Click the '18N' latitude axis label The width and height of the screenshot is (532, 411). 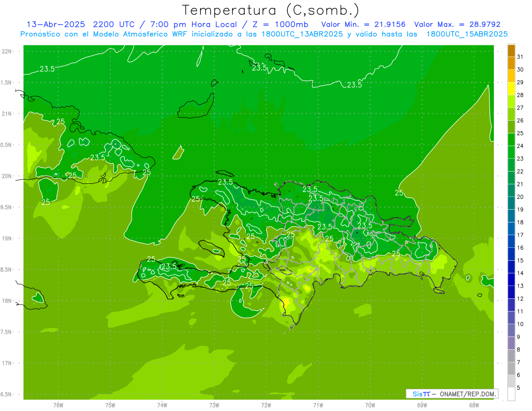pos(8,301)
